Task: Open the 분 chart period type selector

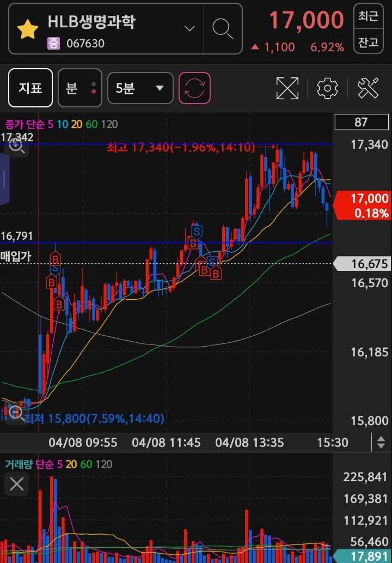Action: (80, 88)
